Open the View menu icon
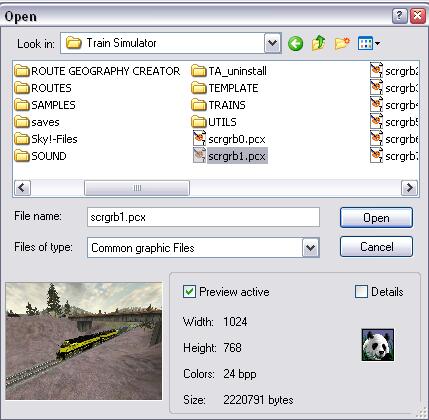The image size is (429, 420). click(x=368, y=43)
